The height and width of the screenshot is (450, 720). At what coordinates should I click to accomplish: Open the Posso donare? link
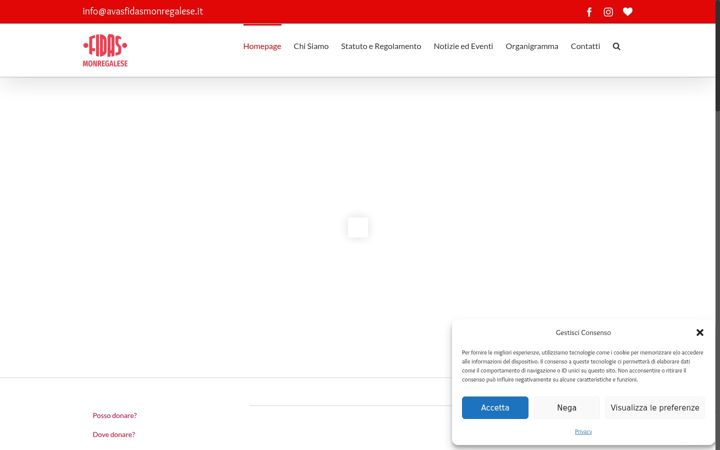[x=114, y=416]
